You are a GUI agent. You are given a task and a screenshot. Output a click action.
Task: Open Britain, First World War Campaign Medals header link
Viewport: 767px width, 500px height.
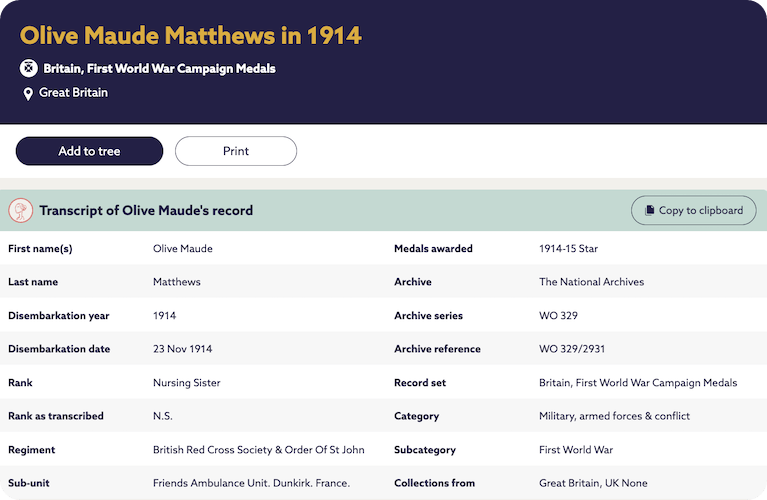click(x=159, y=69)
